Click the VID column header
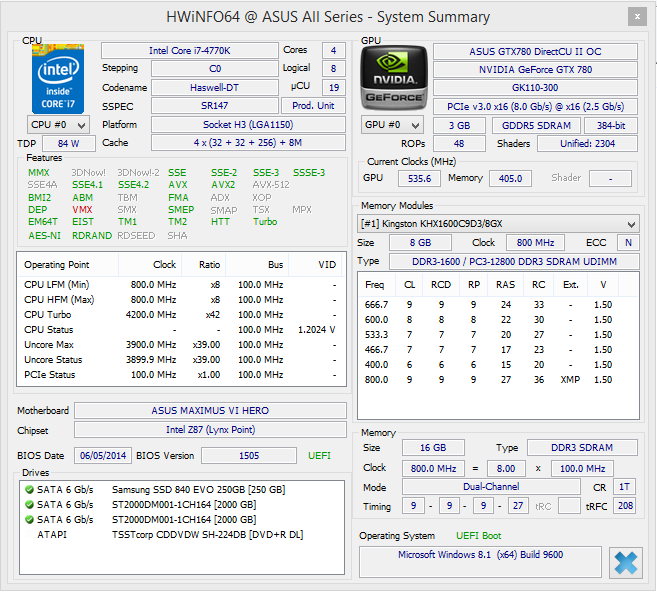Image resolution: width=657 pixels, height=594 pixels. coord(316,265)
